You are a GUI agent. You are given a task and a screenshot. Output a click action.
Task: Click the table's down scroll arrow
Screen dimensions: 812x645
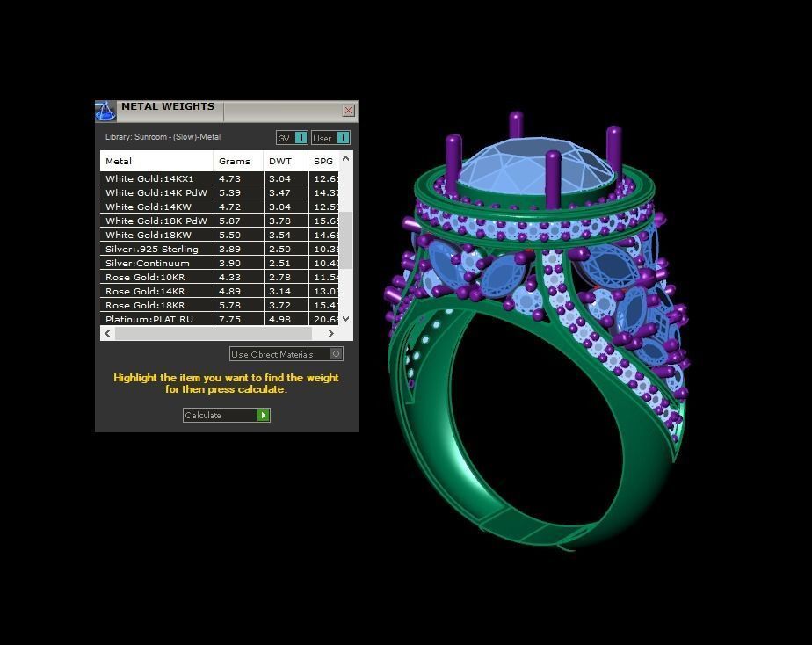point(346,319)
